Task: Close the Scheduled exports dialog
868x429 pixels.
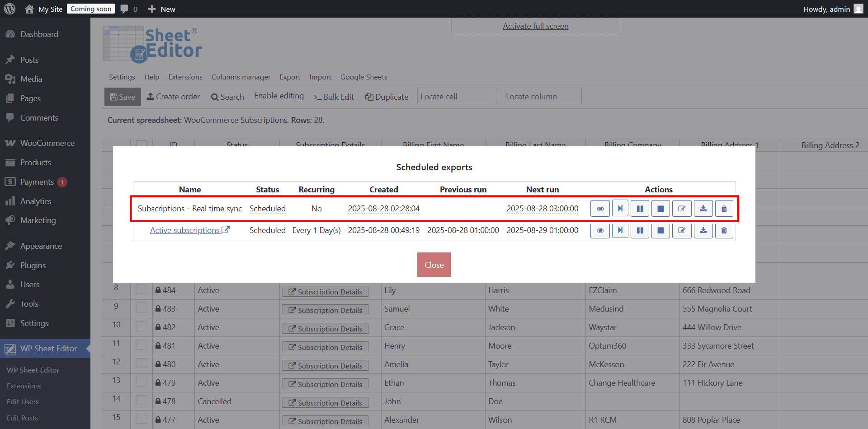Action: pyautogui.click(x=434, y=265)
